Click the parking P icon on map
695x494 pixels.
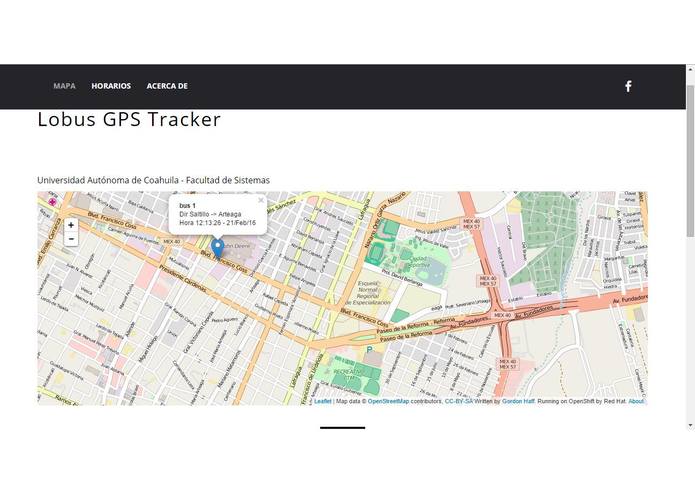[x=369, y=350]
